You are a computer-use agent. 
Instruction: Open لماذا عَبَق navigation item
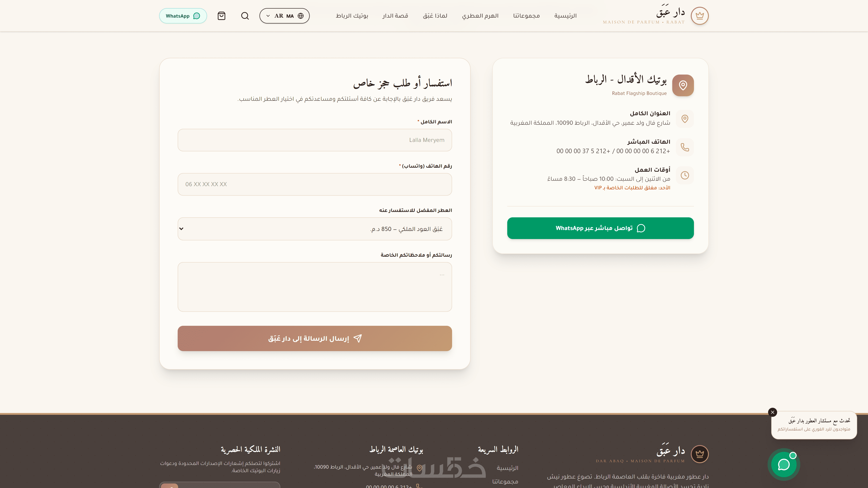click(x=435, y=16)
